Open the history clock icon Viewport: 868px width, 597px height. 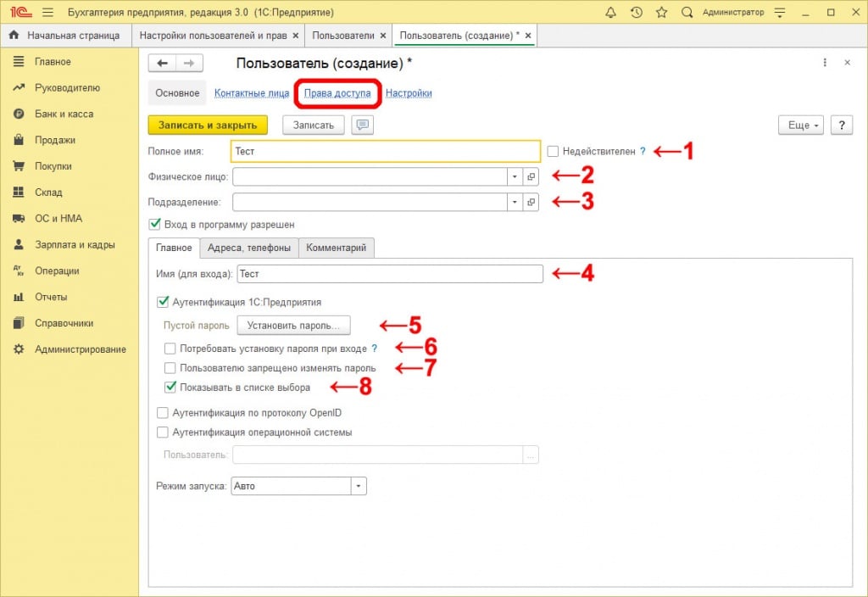[x=637, y=13]
